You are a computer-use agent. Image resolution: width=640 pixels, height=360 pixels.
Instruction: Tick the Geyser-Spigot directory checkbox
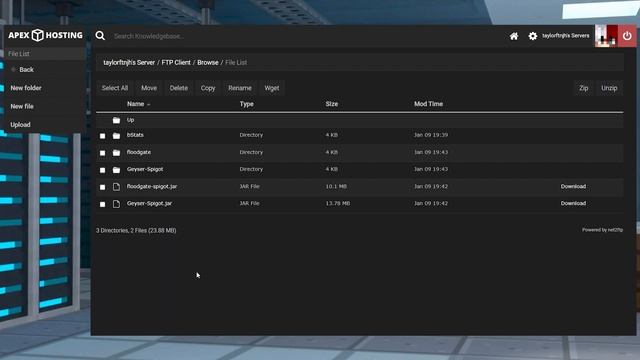102,170
